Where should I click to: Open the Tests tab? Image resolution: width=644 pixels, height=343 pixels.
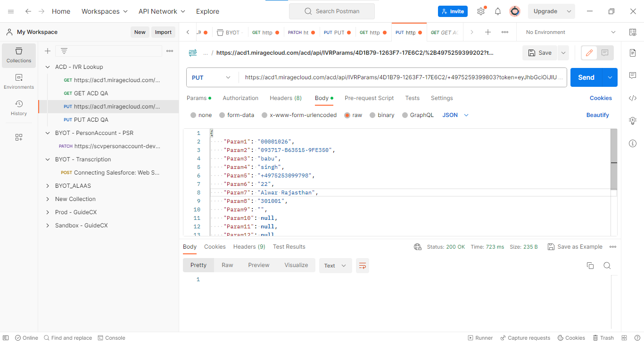[412, 98]
